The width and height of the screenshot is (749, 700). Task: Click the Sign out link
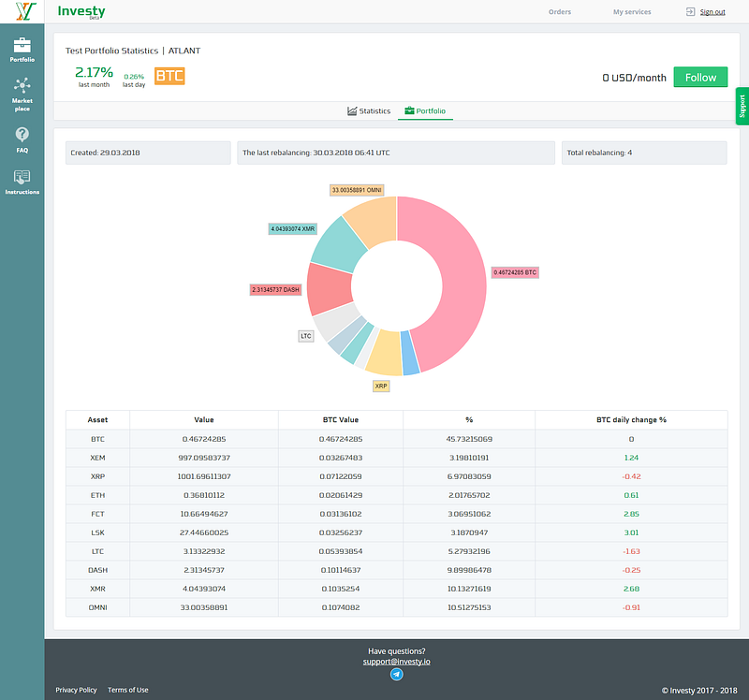pyautogui.click(x=712, y=12)
